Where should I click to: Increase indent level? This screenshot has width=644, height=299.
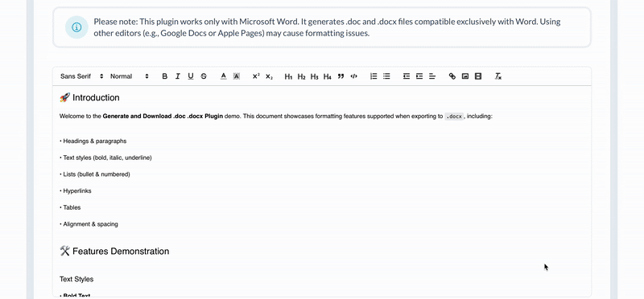419,76
